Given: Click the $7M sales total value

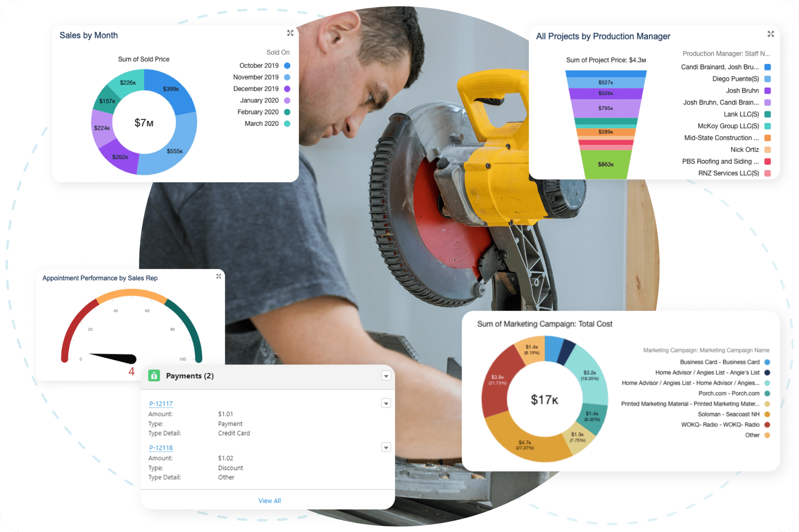Looking at the screenshot, I should pyautogui.click(x=144, y=123).
